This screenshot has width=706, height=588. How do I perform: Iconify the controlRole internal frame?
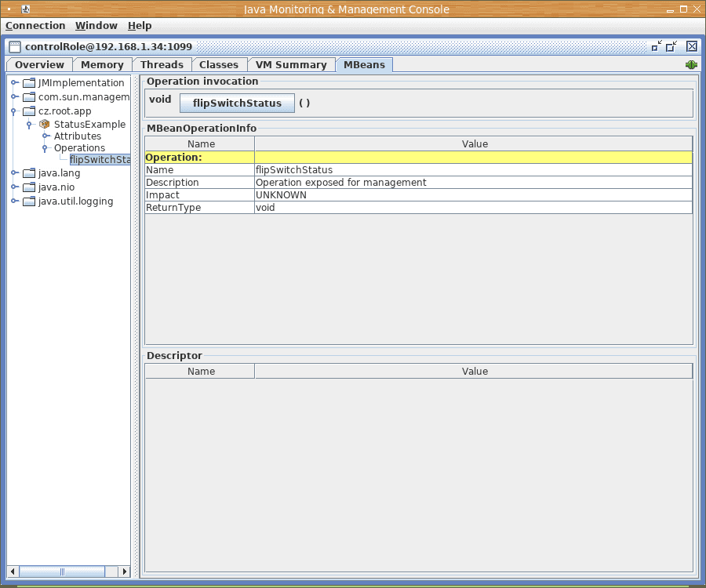657,46
